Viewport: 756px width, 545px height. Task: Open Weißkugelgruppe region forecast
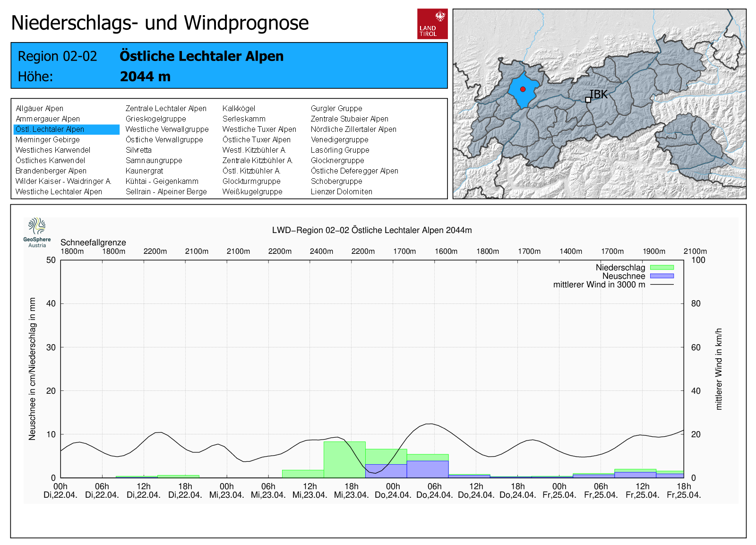[252, 191]
